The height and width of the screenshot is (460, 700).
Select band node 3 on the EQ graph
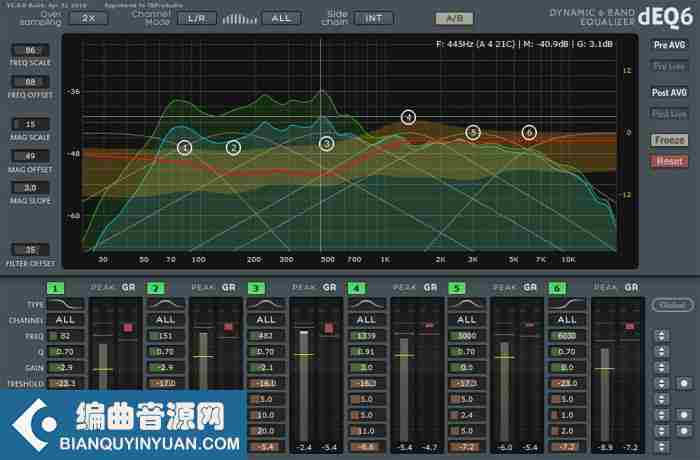coord(326,144)
